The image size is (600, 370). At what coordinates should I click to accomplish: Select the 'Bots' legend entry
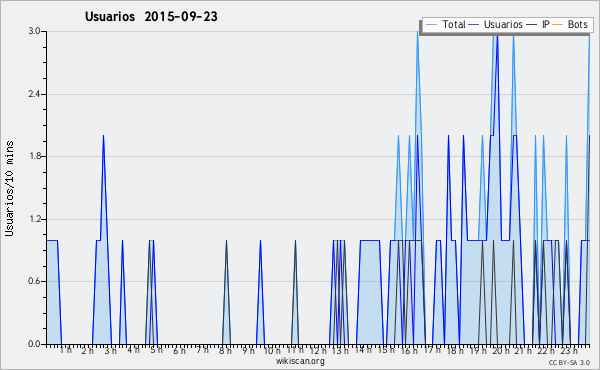pyautogui.click(x=577, y=24)
